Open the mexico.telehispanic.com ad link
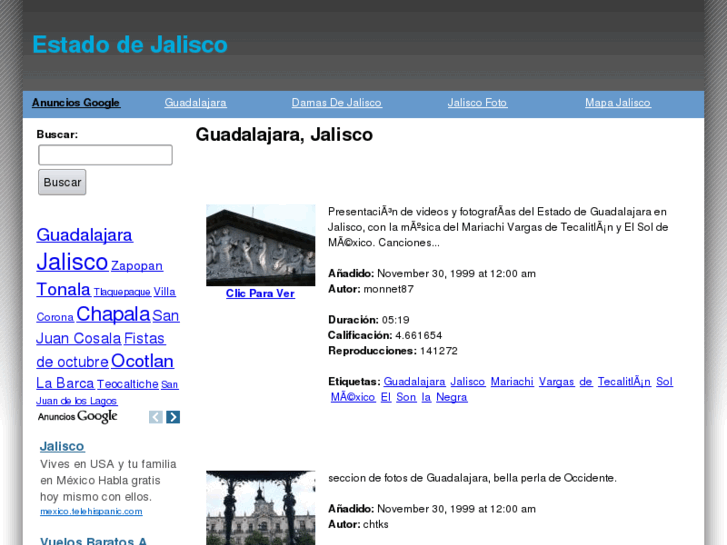 [91, 511]
